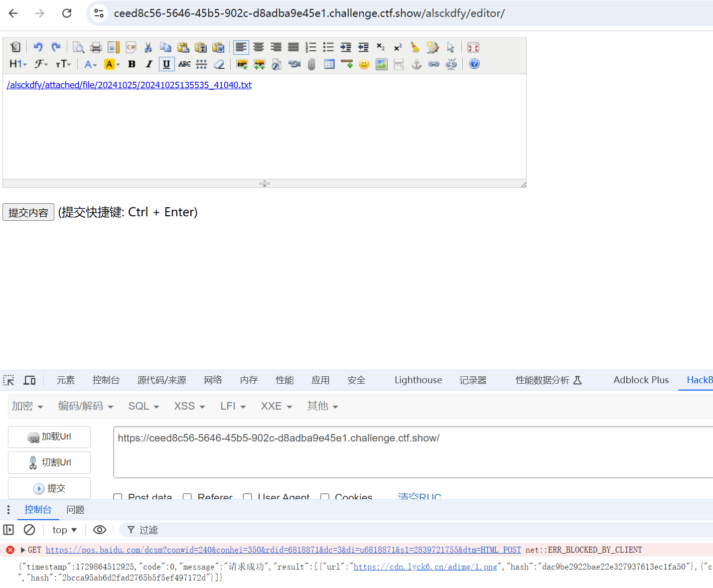Viewport: 713px width, 588px height.
Task: Expand the 编码/解码 dropdown
Action: pyautogui.click(x=86, y=406)
